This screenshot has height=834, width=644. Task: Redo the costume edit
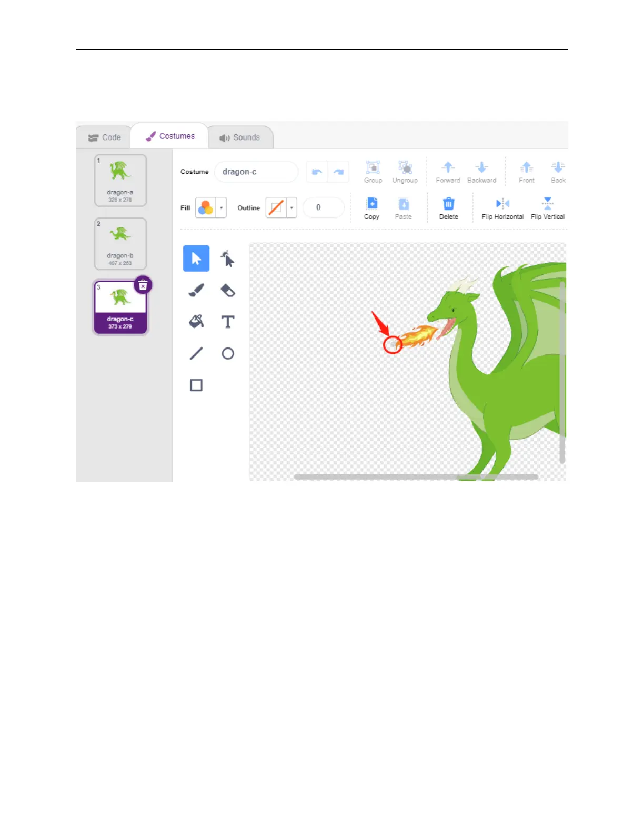[338, 172]
